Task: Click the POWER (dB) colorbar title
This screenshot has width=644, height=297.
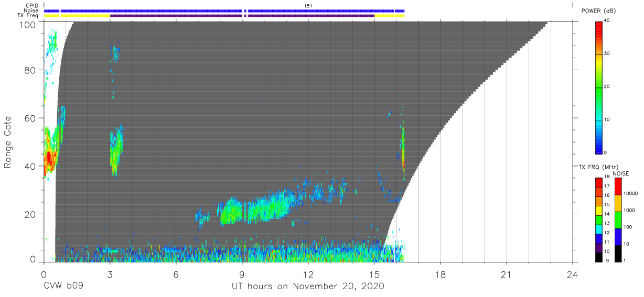Action: pos(598,10)
